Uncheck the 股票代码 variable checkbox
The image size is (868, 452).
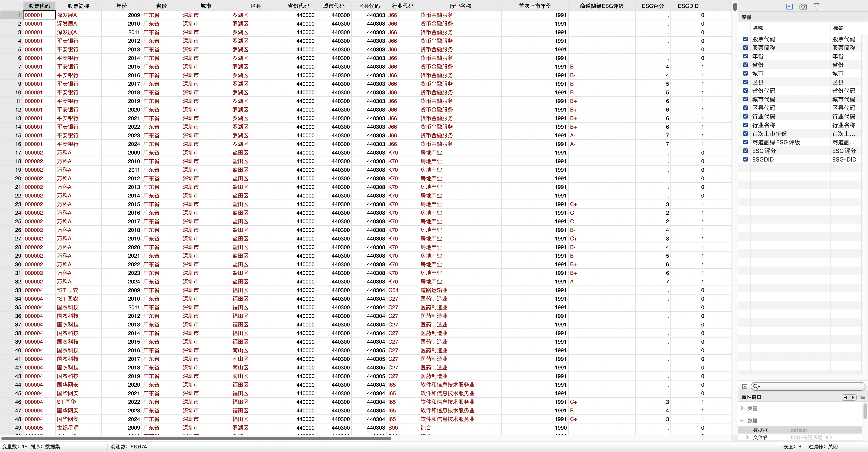(745, 39)
